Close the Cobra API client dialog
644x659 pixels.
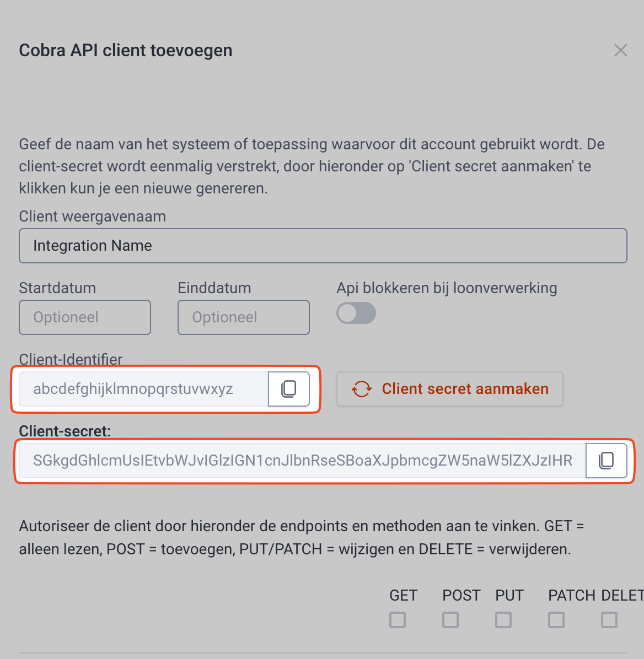(621, 50)
